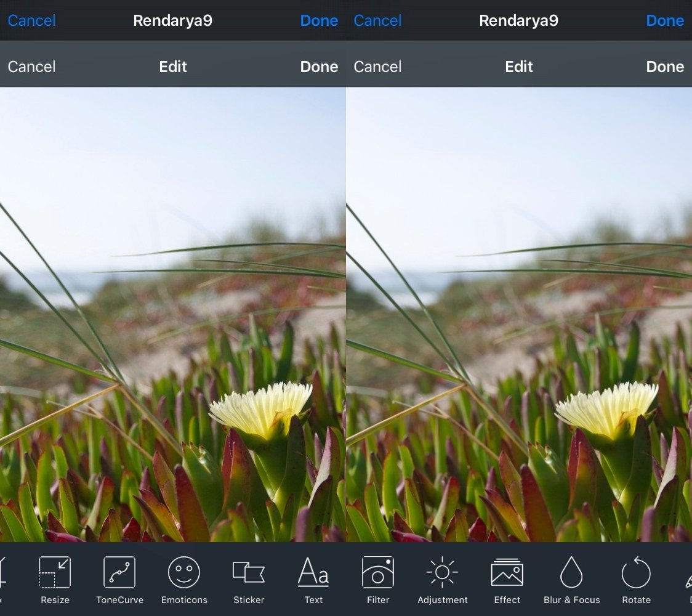This screenshot has height=616, width=692.
Task: Open the Resize tool
Action: click(55, 580)
